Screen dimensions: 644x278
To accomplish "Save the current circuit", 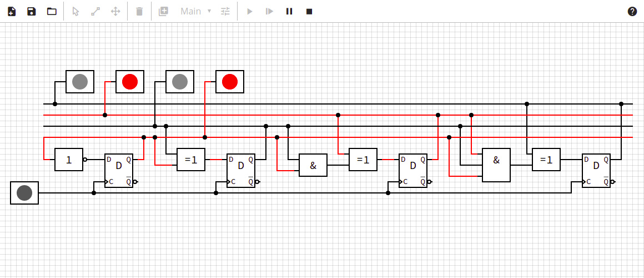I will point(32,12).
